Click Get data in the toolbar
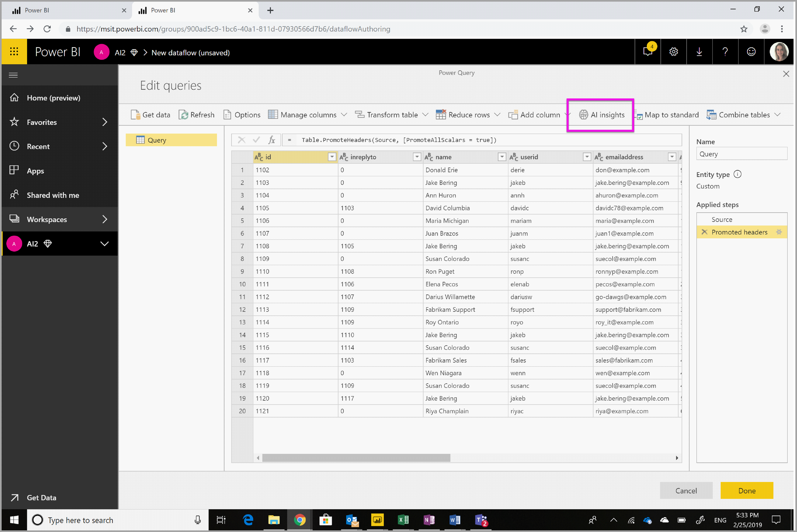Screen dimensions: 797x532 click(150, 115)
